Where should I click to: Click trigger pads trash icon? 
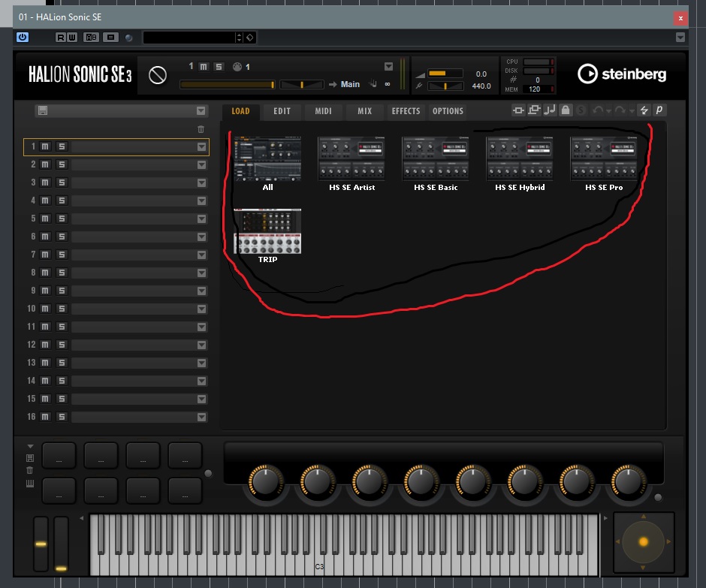(x=30, y=471)
